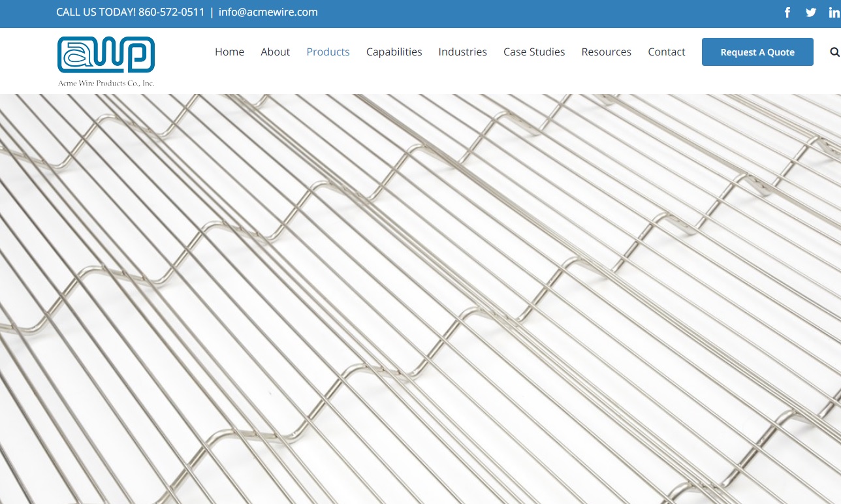Click the wire rack hero image
Image resolution: width=841 pixels, height=504 pixels.
point(420,298)
